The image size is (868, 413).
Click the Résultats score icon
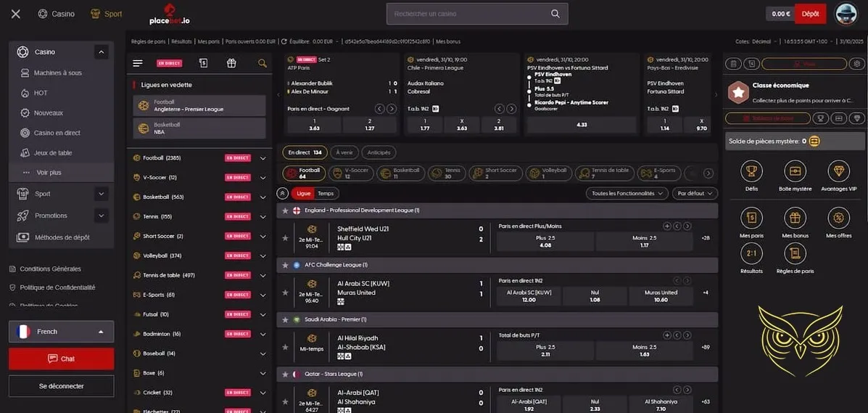[751, 253]
